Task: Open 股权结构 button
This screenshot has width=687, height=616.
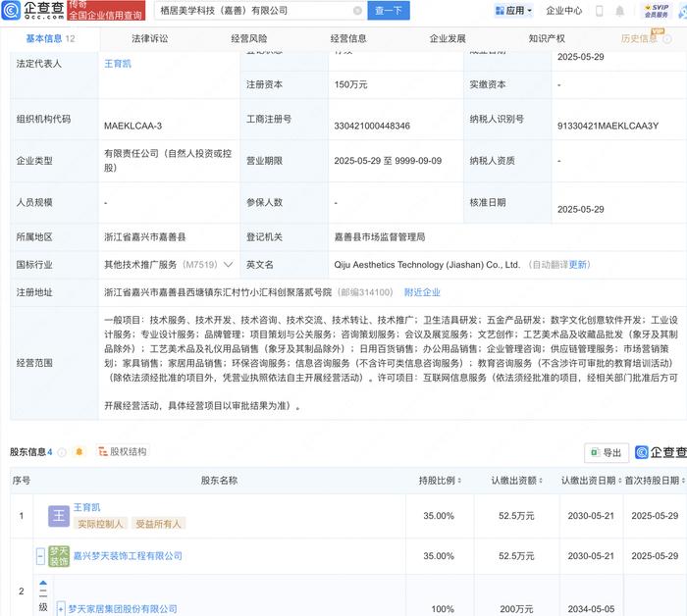Action: click(x=123, y=451)
